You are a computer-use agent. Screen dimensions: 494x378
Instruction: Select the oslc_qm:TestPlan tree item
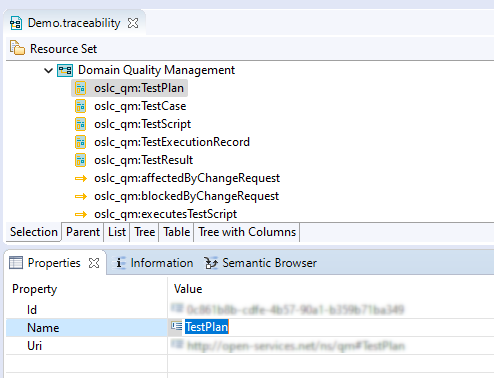pyautogui.click(x=139, y=88)
